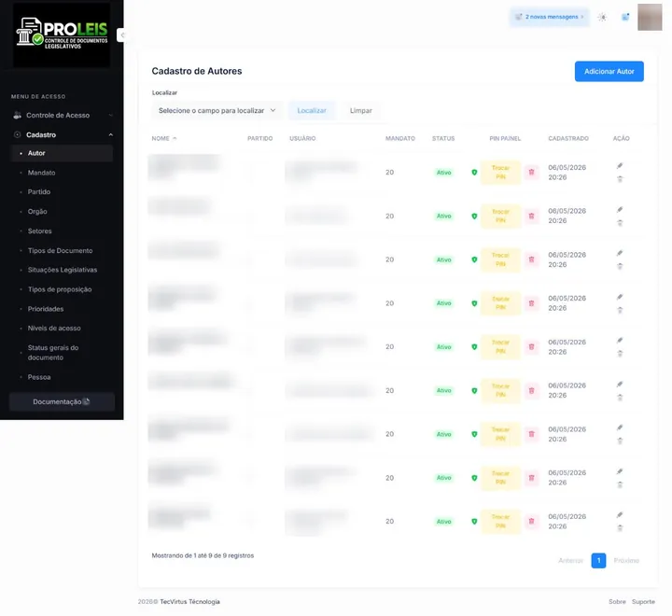The width and height of the screenshot is (672, 616).
Task: Expand the Controle de Acesso menu
Action: coord(63,116)
